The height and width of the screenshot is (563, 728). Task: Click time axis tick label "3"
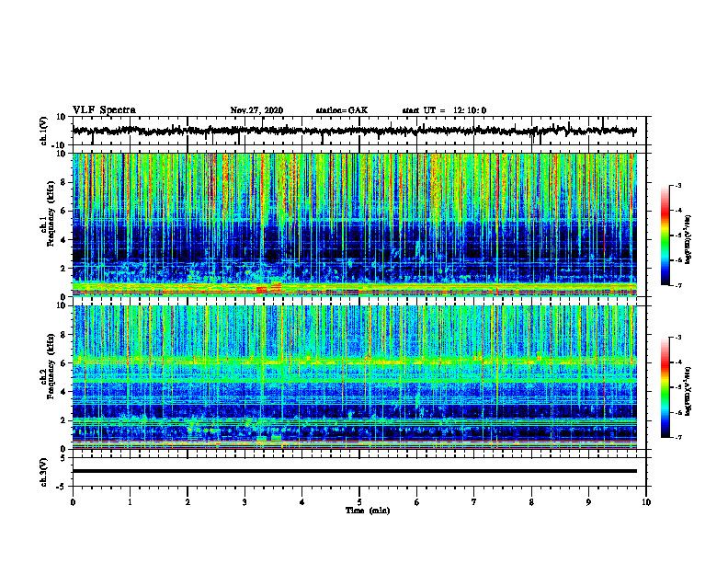[x=245, y=502]
